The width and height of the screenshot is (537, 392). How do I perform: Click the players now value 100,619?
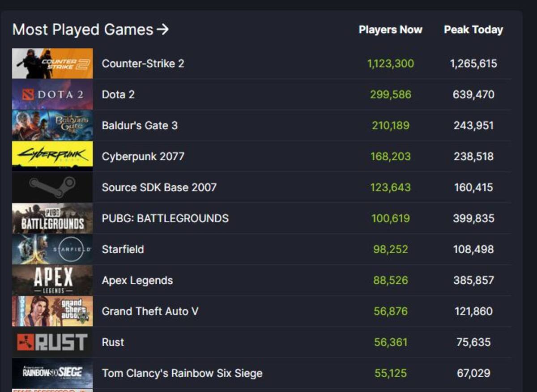(x=391, y=218)
